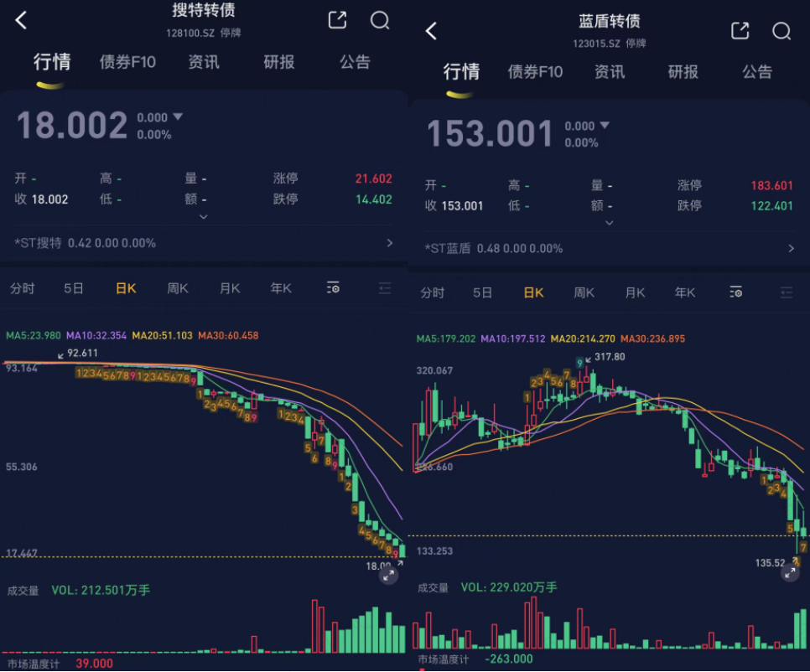Open *ST搜特 underlying stock row
Image resolution: width=810 pixels, height=672 pixels.
pyautogui.click(x=204, y=243)
